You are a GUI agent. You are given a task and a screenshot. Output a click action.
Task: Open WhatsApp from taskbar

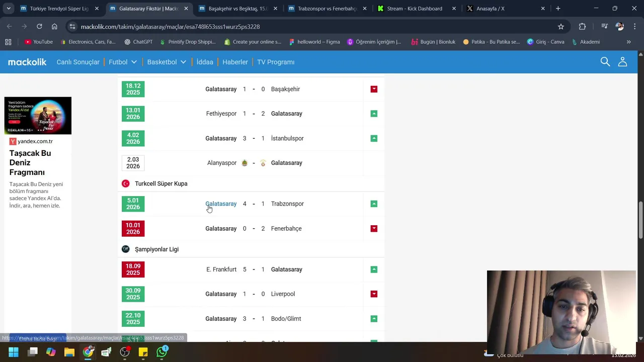[x=162, y=352]
